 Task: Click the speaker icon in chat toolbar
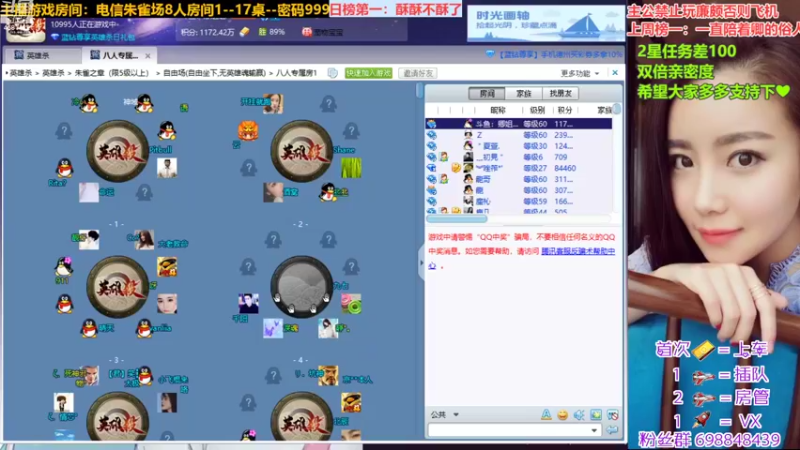tap(579, 415)
